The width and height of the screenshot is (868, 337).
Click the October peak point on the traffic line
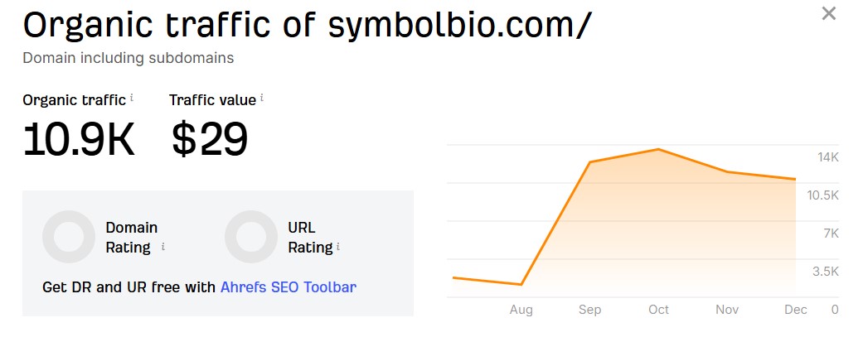pyautogui.click(x=658, y=149)
